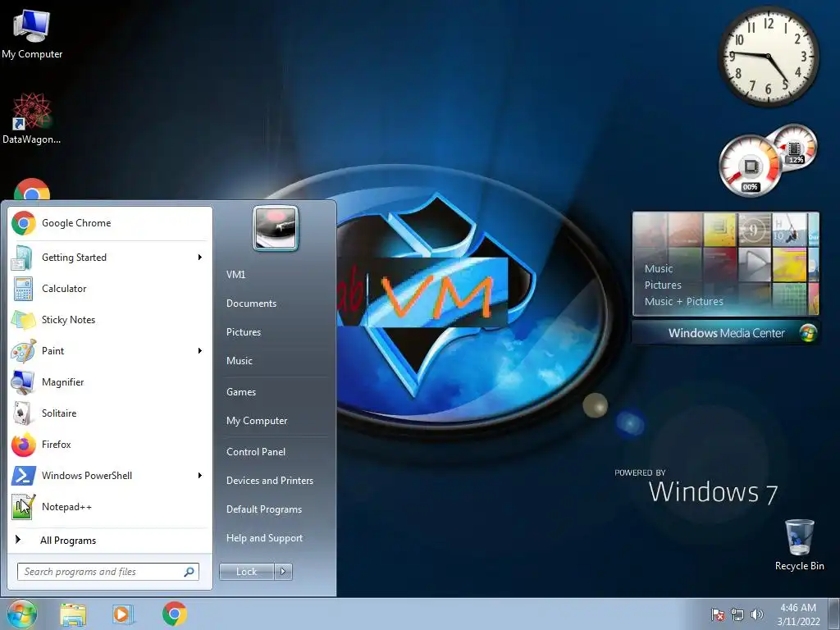Start Paint from the Start menu
Viewport: 840px width, 630px height.
point(110,351)
